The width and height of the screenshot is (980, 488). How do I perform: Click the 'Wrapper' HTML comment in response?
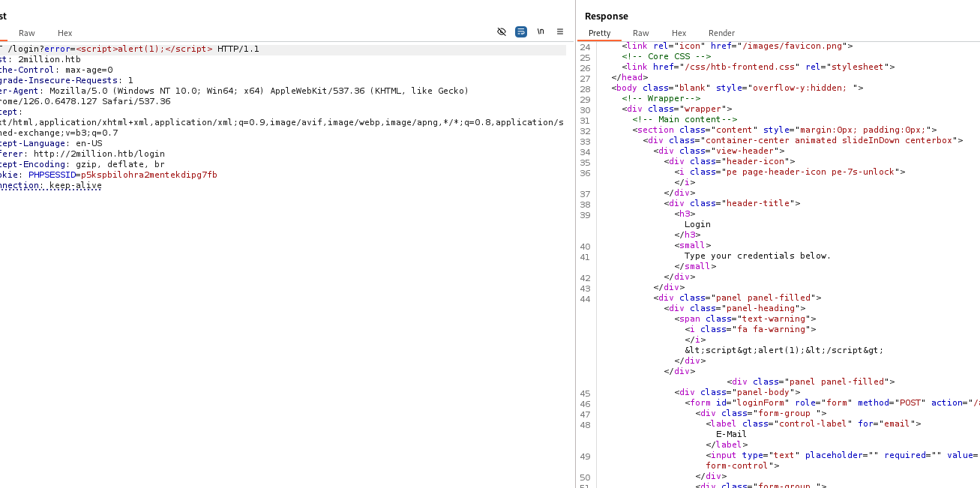point(661,98)
